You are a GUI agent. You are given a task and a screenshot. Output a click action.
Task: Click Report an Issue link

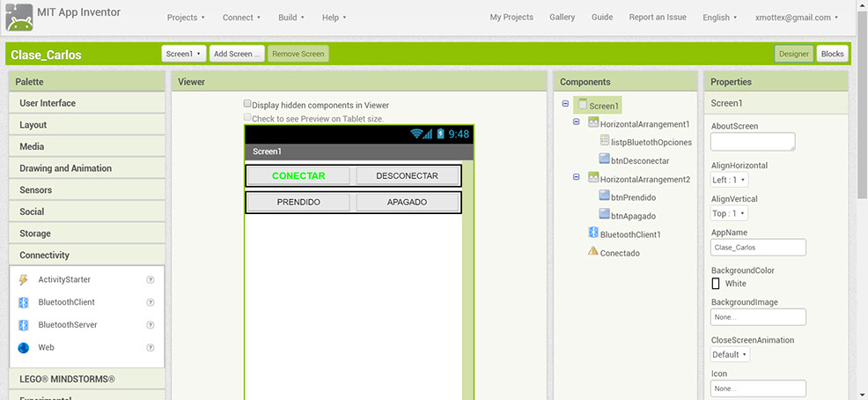pos(658,18)
